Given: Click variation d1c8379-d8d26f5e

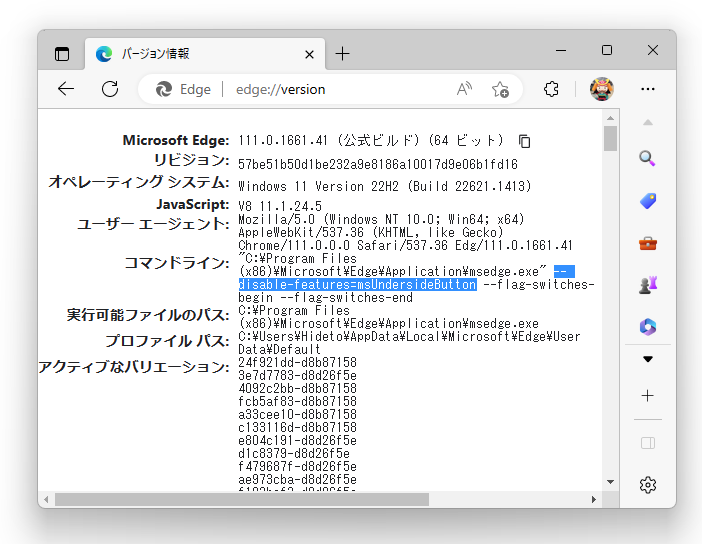Looking at the screenshot, I should (x=294, y=454).
